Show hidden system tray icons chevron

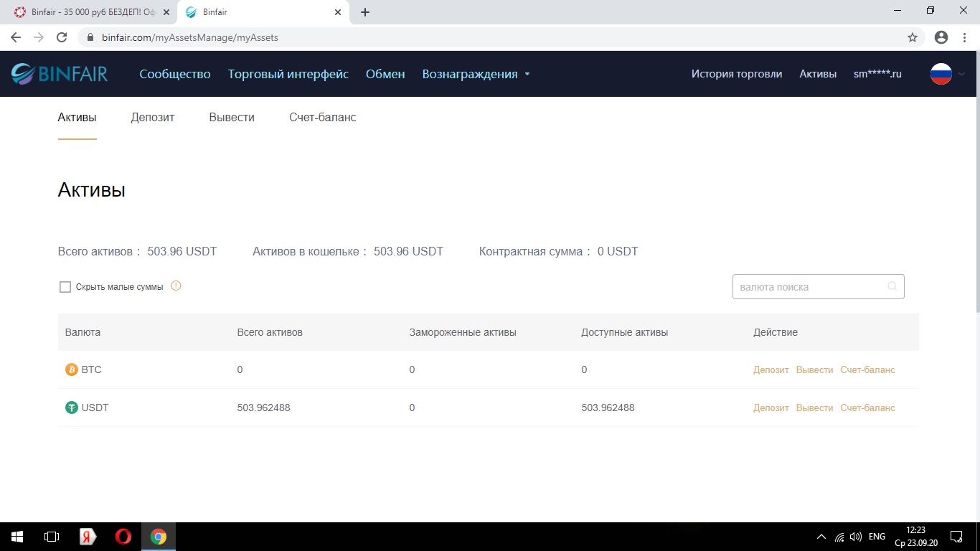click(x=821, y=537)
